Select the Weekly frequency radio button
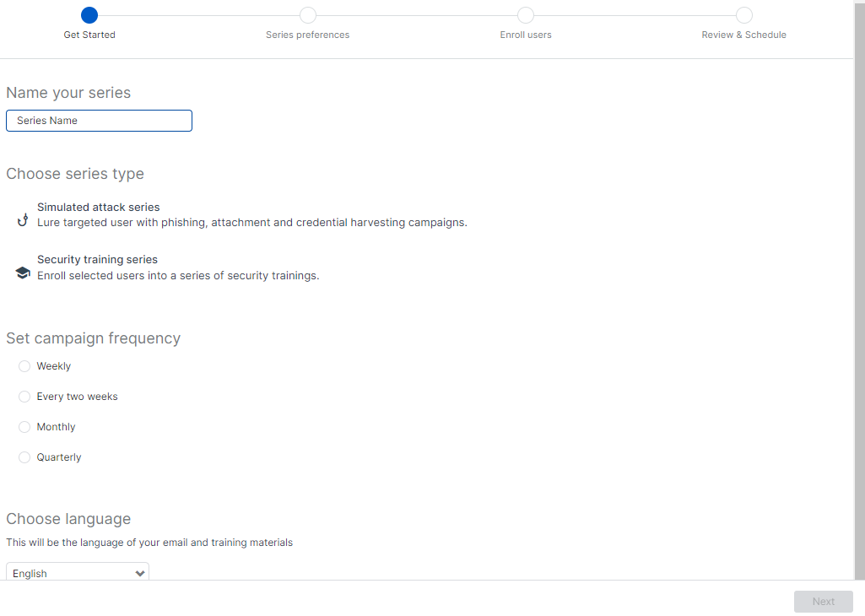 (x=24, y=366)
